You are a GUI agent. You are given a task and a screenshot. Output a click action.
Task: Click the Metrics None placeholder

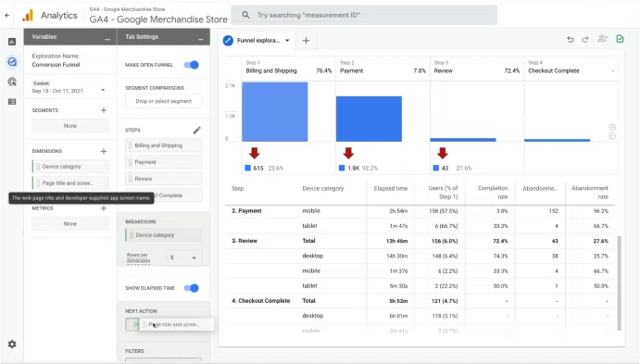70,223
